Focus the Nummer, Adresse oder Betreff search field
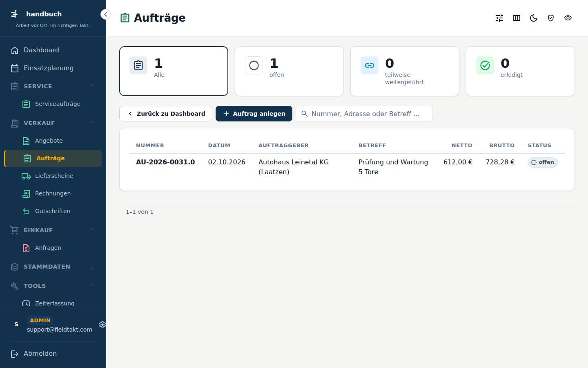This screenshot has height=368, width=588. (x=364, y=114)
